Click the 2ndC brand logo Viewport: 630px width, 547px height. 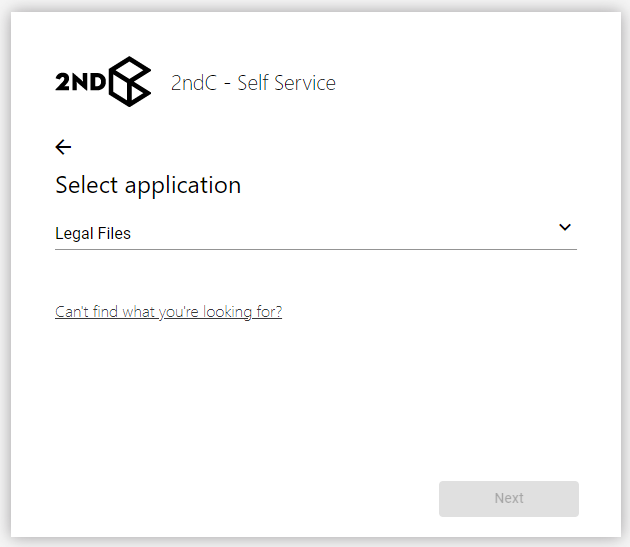tap(103, 82)
